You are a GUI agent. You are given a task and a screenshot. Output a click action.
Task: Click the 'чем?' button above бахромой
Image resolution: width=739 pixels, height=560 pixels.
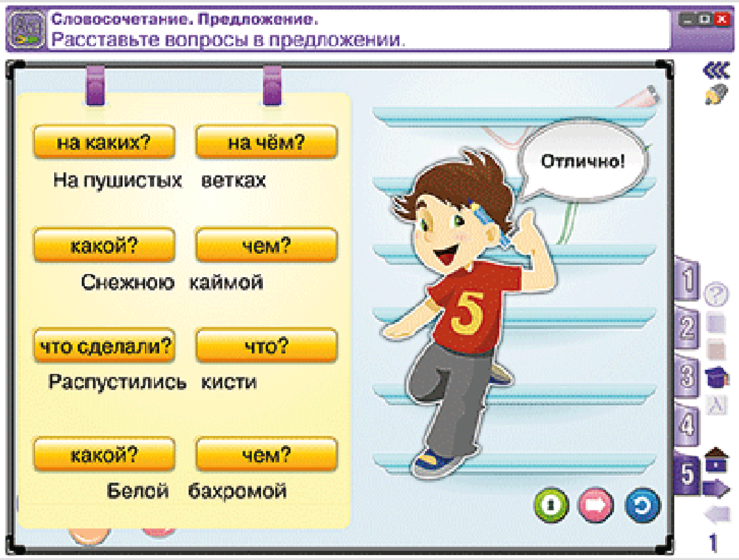[x=265, y=454]
